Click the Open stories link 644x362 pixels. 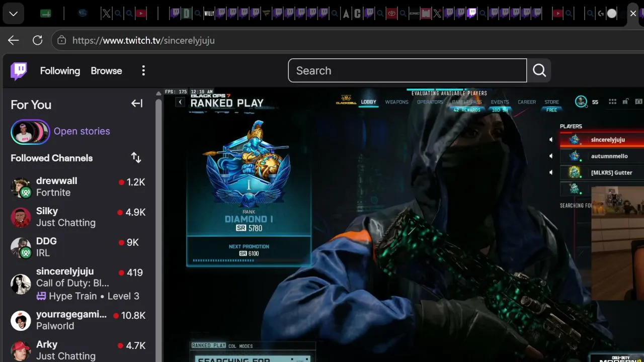tap(82, 131)
